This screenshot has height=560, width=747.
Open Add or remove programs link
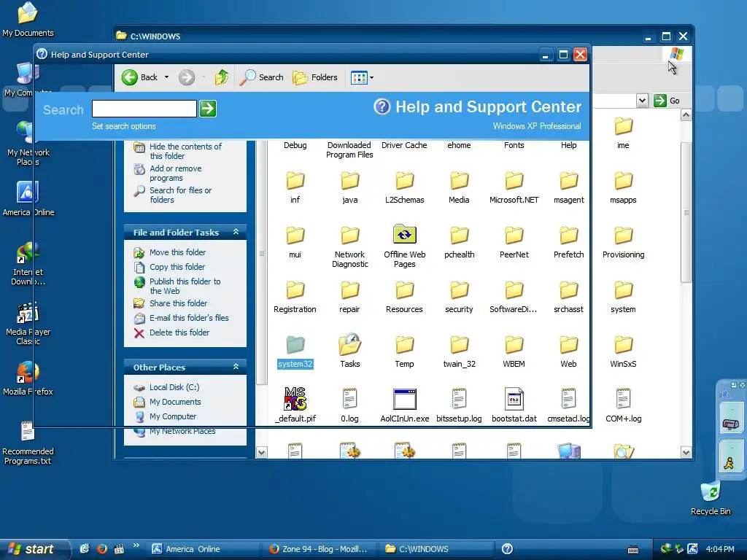coord(175,174)
